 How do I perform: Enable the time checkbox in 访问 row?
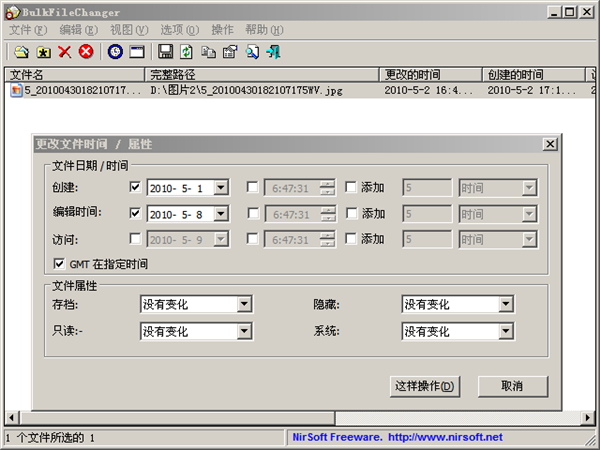[x=253, y=239]
